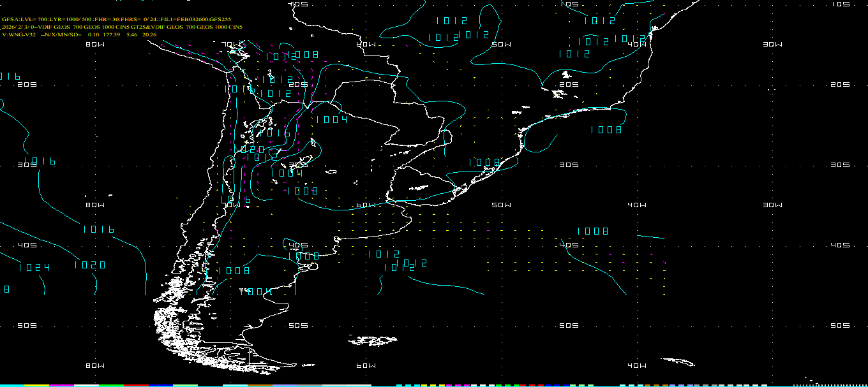Pick the wide red segment in color bar
The width and height of the screenshot is (868, 387).
coord(136,385)
